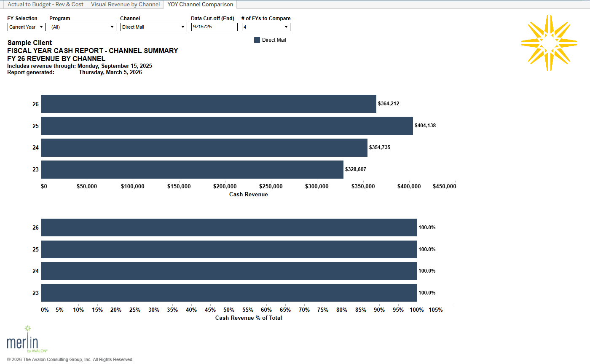
Task: Select the FY 23 cash revenue bar
Action: click(192, 169)
